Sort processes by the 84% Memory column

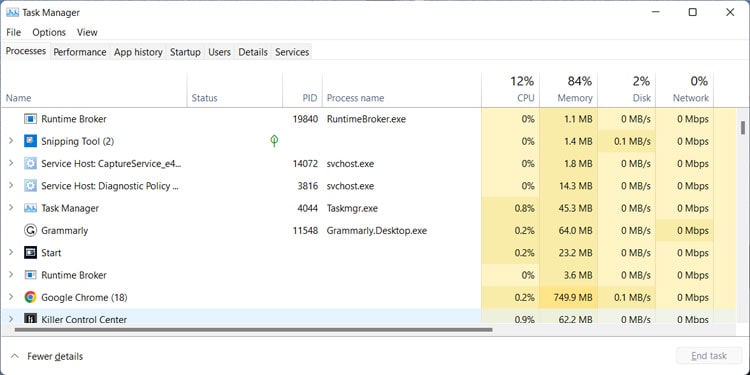(568, 89)
